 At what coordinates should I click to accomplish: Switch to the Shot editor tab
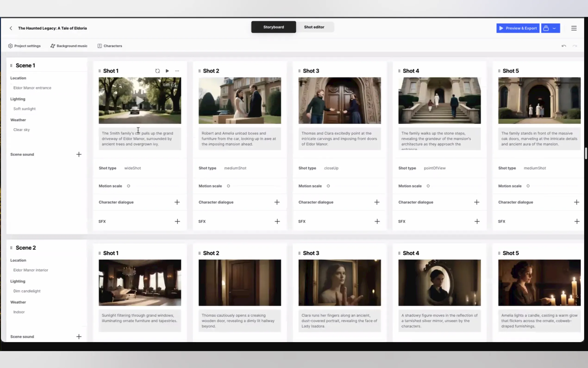pyautogui.click(x=314, y=27)
